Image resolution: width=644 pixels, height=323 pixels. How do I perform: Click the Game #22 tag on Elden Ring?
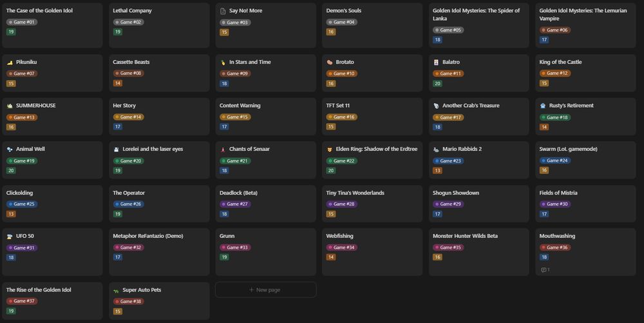[342, 161]
